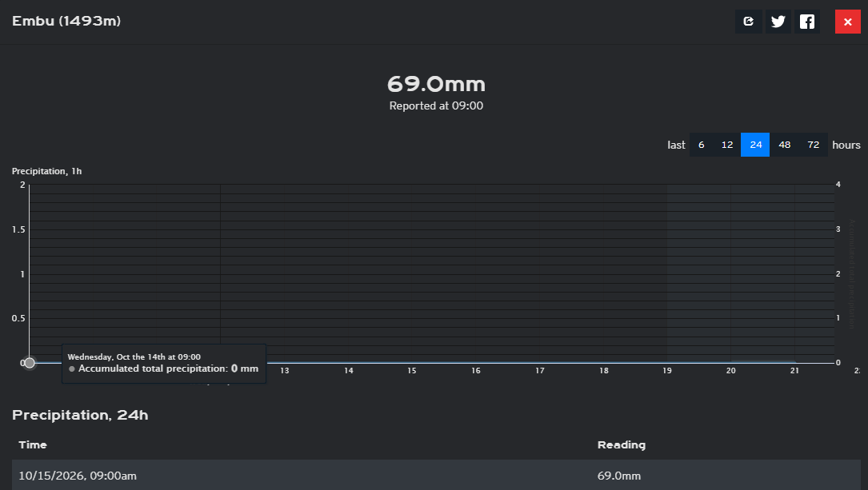Click the 10/15/2026, 09:00am table cell

click(78, 476)
